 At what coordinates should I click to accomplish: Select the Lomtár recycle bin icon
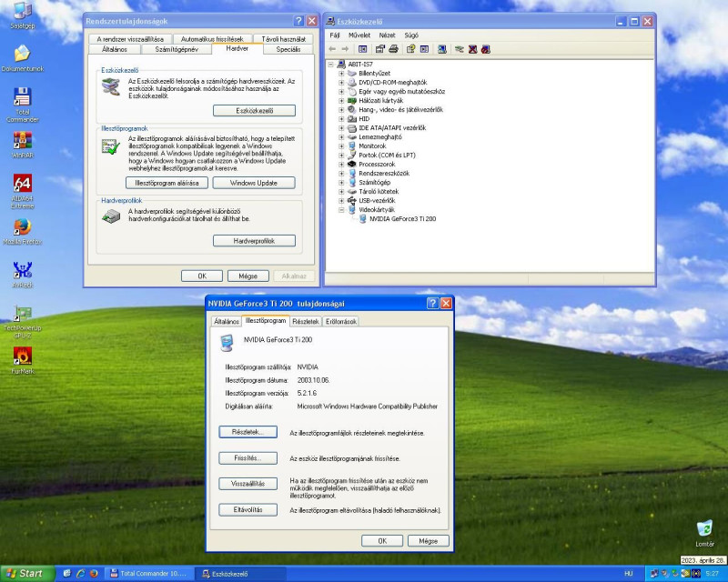[704, 533]
